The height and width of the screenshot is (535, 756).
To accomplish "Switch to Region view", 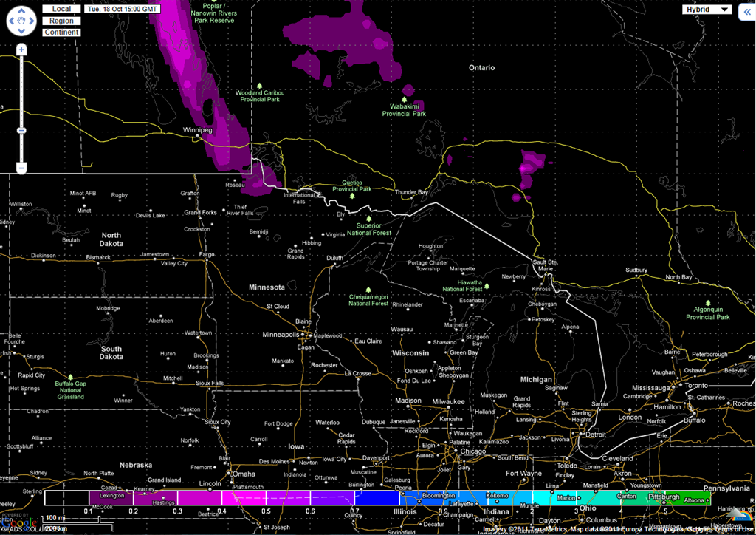I will coord(61,21).
